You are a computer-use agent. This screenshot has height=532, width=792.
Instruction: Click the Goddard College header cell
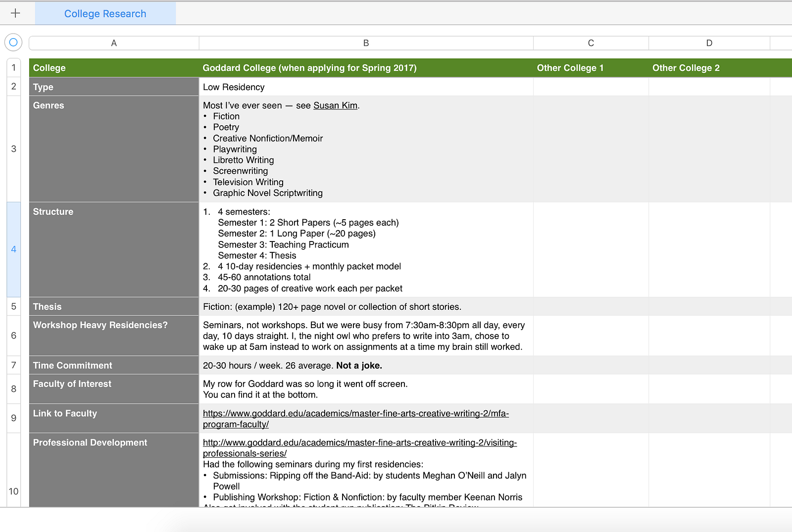point(366,68)
